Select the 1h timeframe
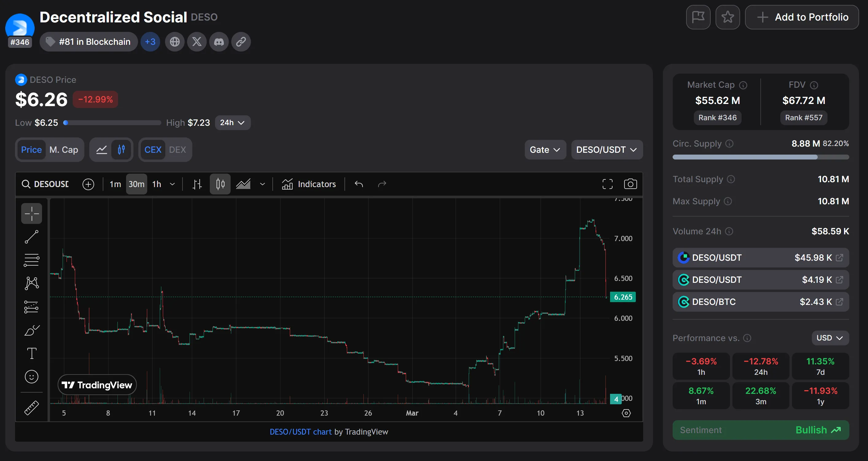 157,184
